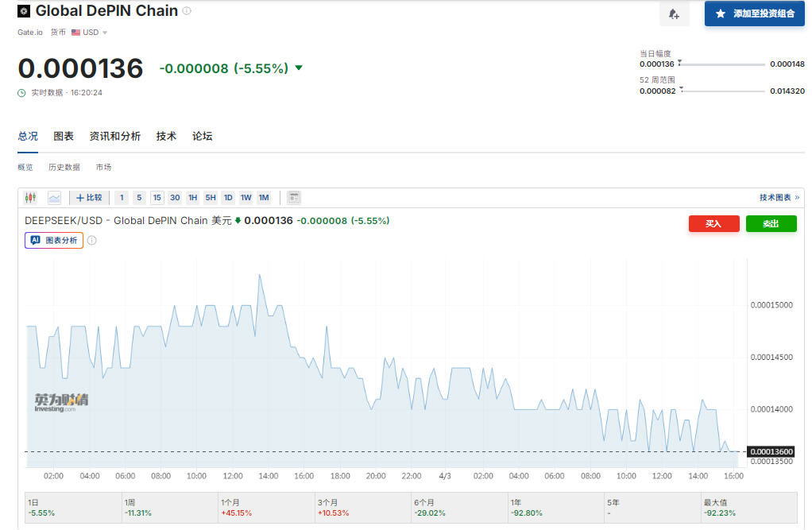The width and height of the screenshot is (812, 530).
Task: Switch to area chart type icon
Action: (54, 198)
